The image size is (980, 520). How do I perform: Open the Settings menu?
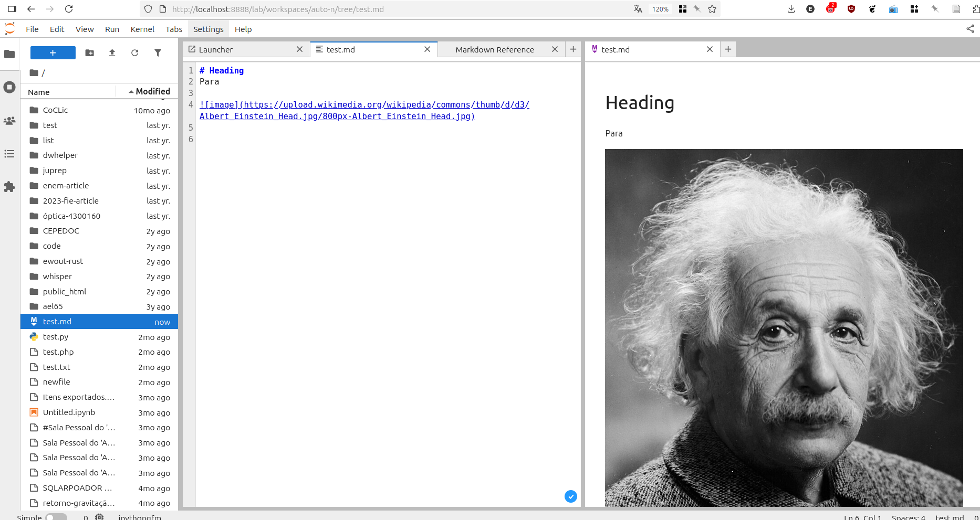pyautogui.click(x=208, y=29)
